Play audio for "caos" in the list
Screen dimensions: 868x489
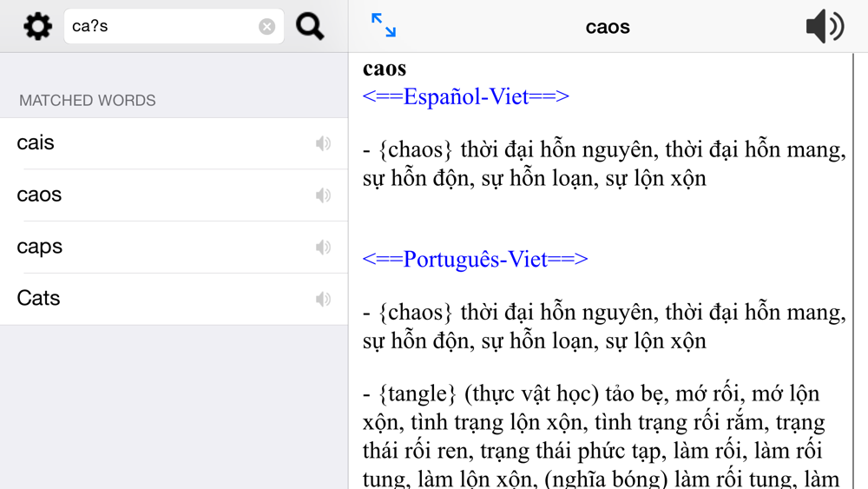(x=323, y=195)
